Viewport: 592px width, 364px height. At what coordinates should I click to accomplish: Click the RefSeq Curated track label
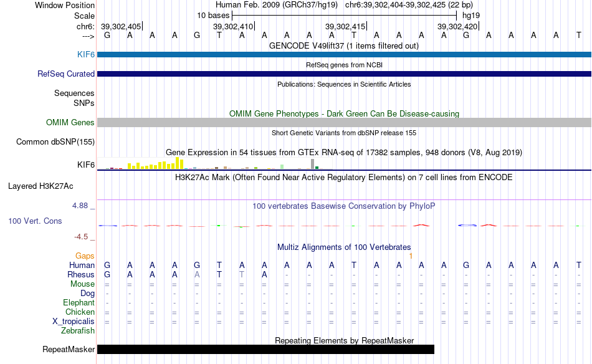[65, 74]
